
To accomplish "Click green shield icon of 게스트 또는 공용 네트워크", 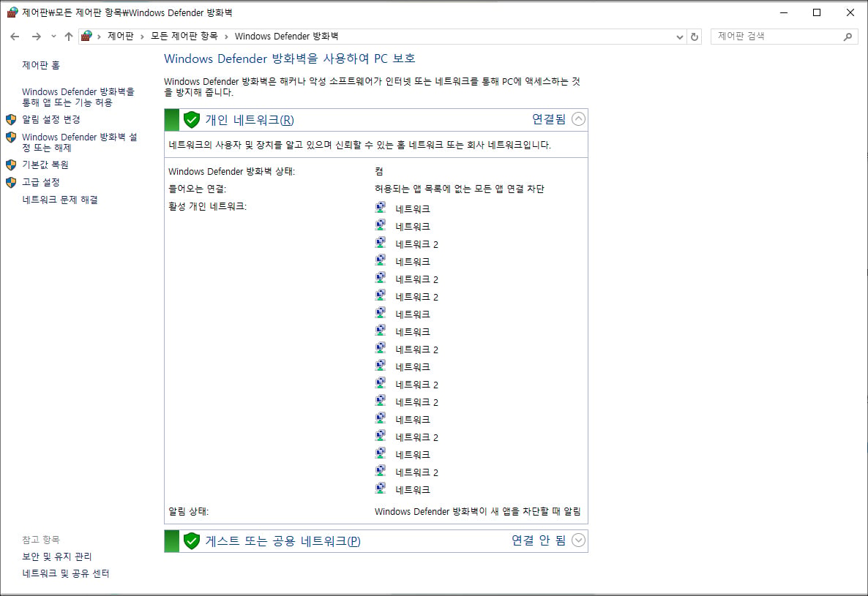I will click(x=192, y=540).
